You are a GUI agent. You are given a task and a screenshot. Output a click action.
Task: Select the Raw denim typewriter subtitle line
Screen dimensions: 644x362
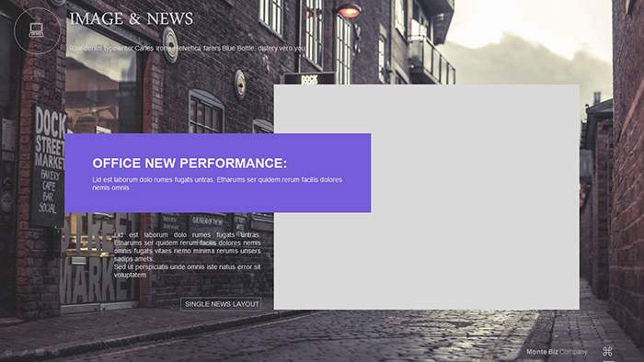[x=187, y=49]
